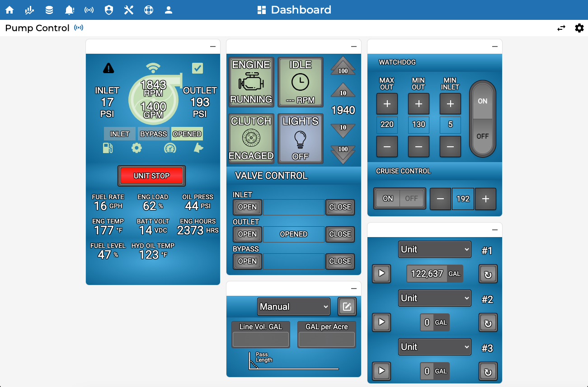588x387 pixels.
Task: Decrease cruise control setpoint with minus
Action: 440,199
